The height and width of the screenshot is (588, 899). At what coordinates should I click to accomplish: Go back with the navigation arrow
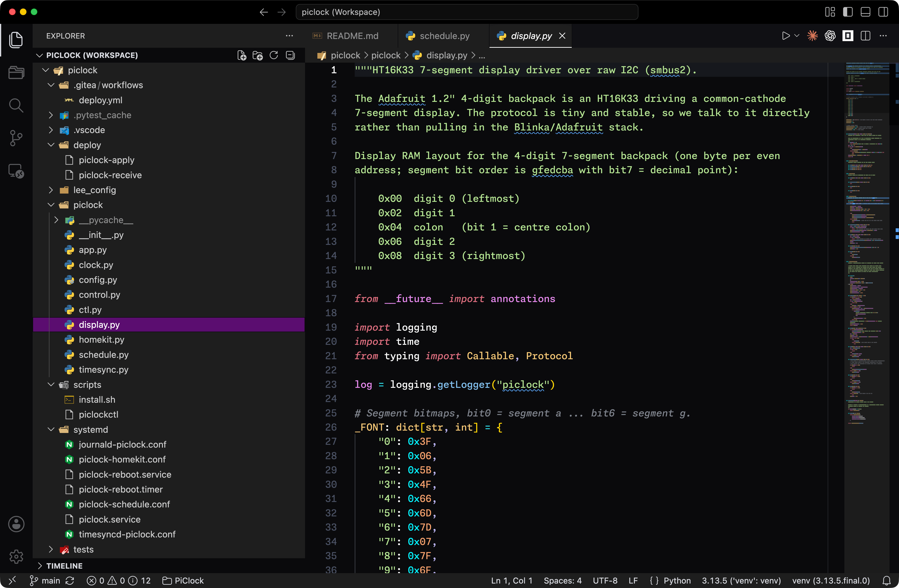(264, 12)
